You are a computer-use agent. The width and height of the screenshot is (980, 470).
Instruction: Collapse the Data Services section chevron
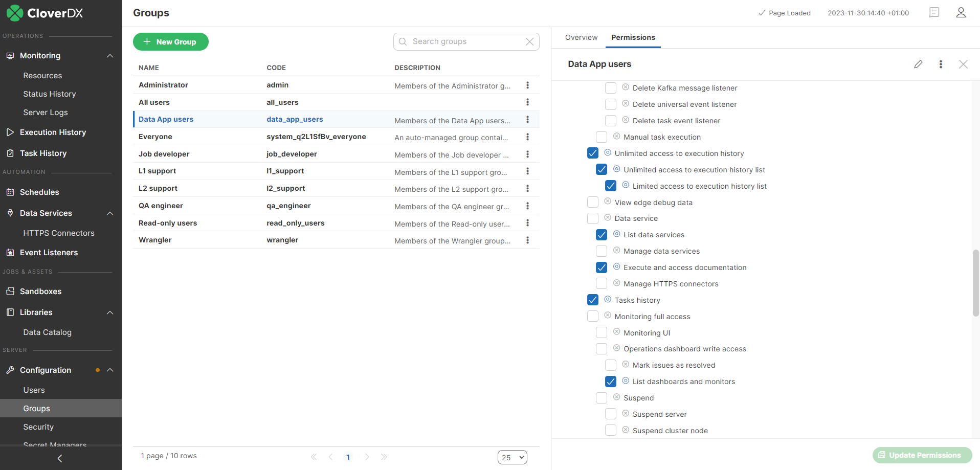[109, 213]
